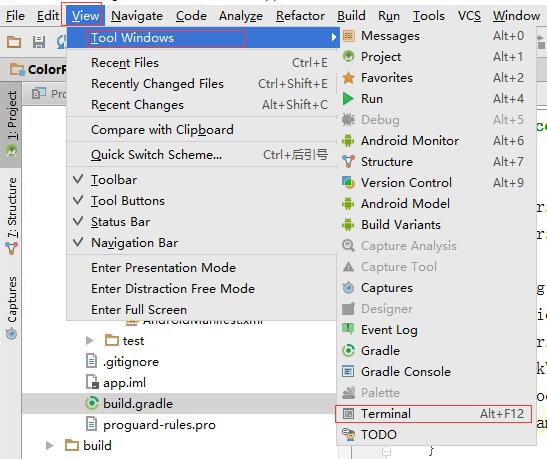Choose Enter Distraction Free Mode

202,288
